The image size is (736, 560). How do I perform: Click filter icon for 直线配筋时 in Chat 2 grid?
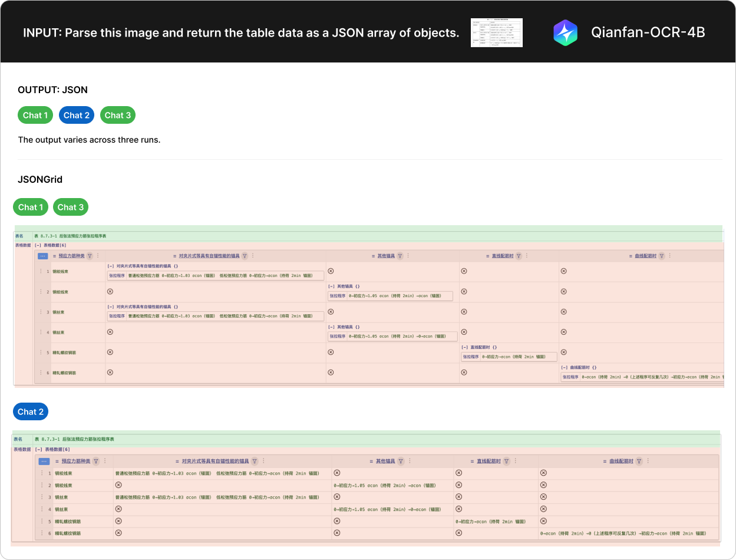[x=506, y=461]
